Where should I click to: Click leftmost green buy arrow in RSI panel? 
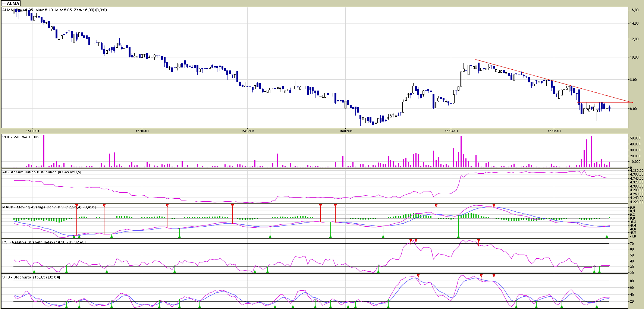pyautogui.click(x=34, y=271)
